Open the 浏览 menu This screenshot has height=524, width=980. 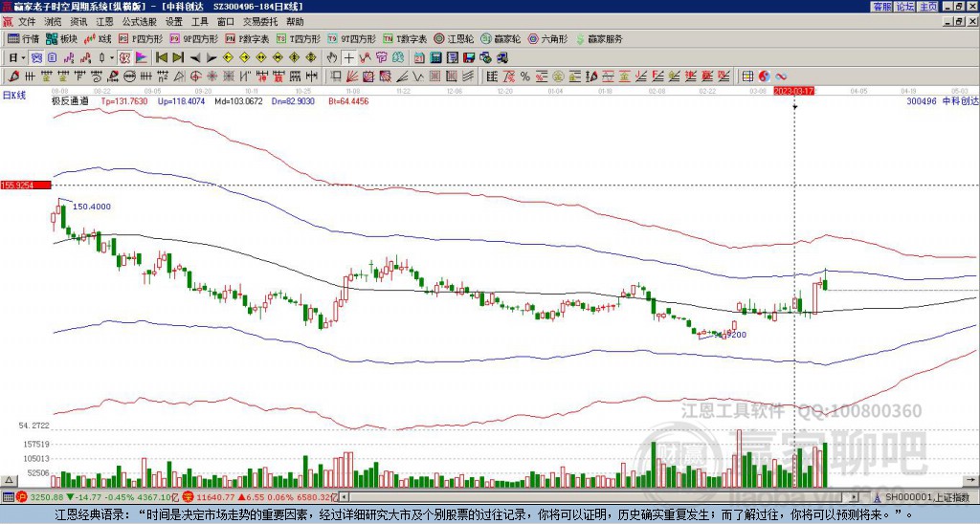(54, 22)
